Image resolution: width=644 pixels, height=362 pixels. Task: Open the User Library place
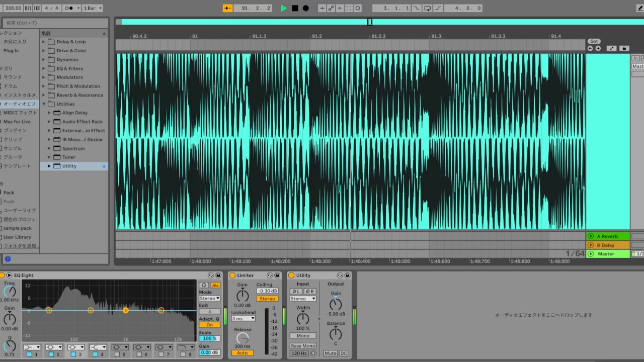(17, 237)
